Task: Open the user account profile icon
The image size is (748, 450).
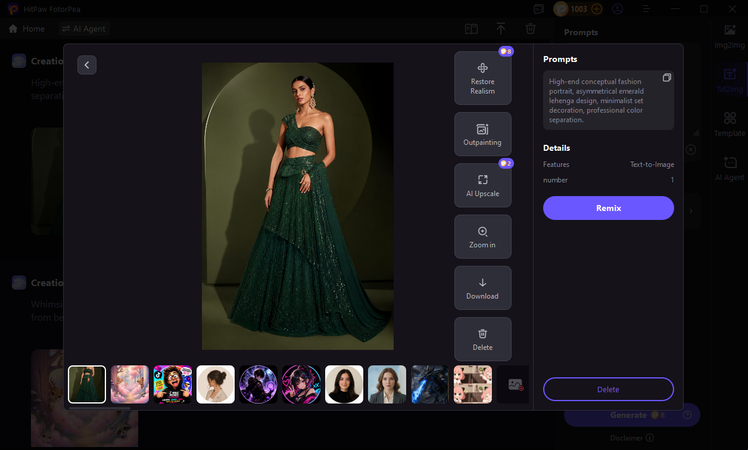Action: [617, 9]
